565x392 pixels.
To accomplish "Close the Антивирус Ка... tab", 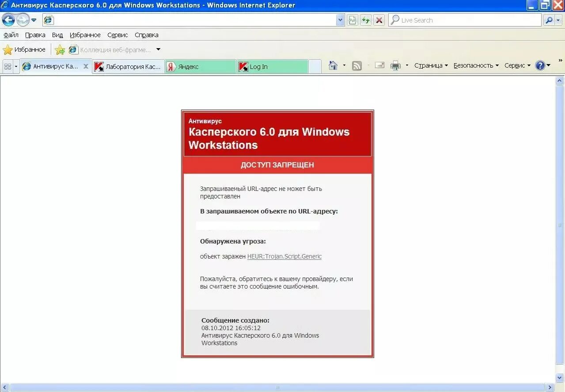I will click(86, 66).
